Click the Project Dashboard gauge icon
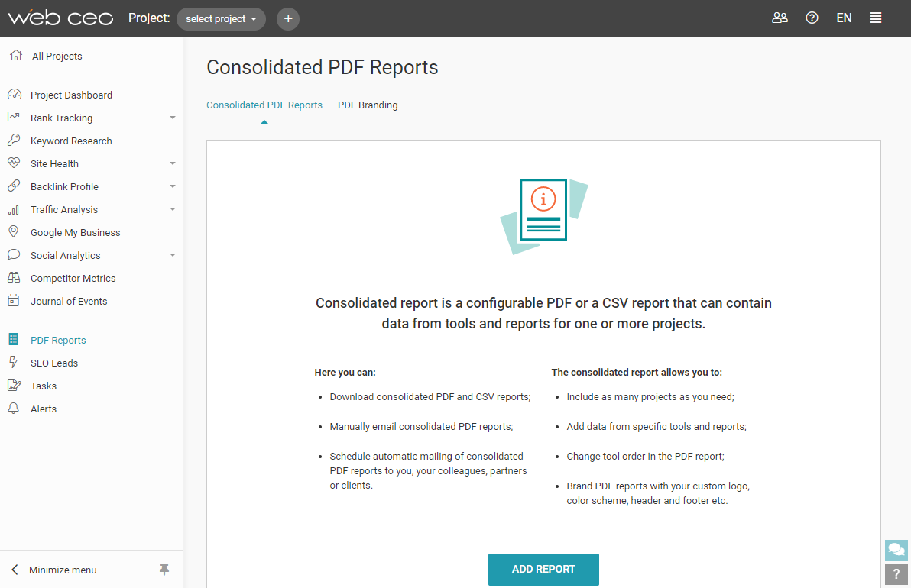Screen dimensions: 911x588 point(15,94)
